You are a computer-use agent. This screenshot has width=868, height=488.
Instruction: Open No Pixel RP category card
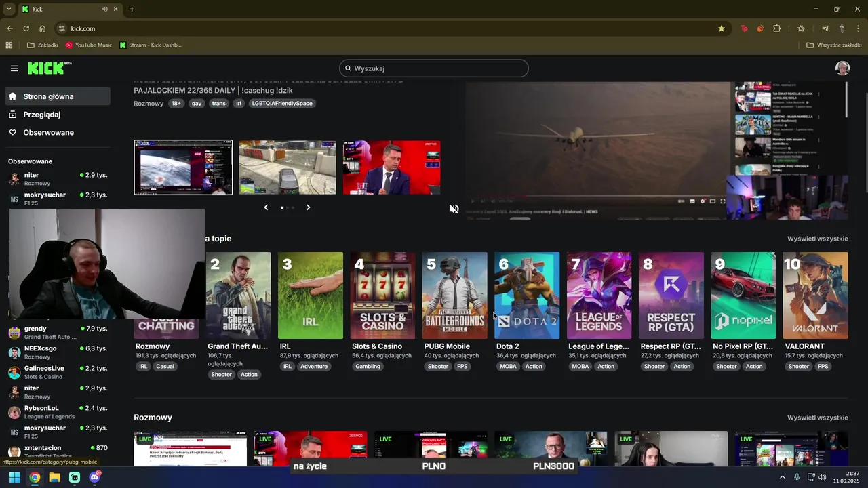tap(743, 296)
